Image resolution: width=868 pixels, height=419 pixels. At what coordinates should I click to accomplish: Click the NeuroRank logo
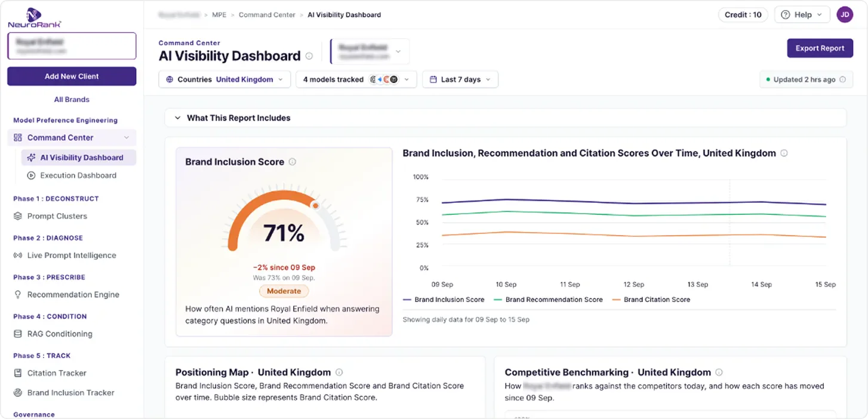click(x=35, y=17)
